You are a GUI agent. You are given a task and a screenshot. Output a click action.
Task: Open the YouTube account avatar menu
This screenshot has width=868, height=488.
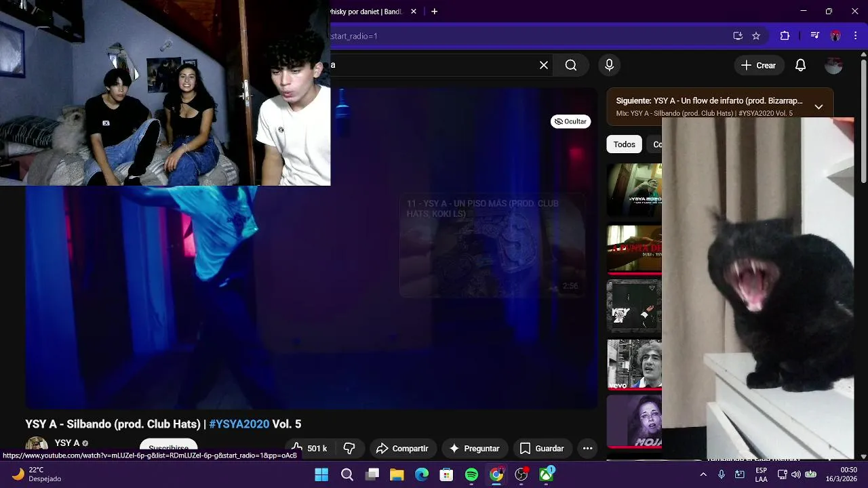tap(833, 65)
